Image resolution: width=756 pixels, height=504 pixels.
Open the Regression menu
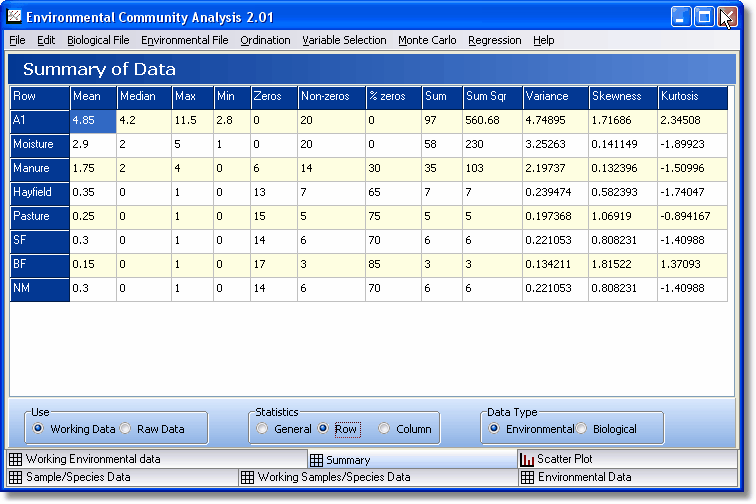pyautogui.click(x=495, y=41)
